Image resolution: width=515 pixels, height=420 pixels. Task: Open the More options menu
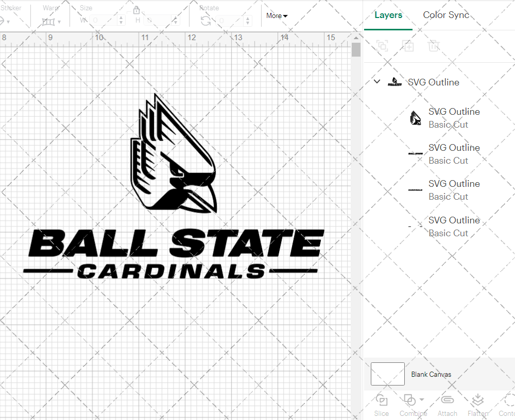277,16
